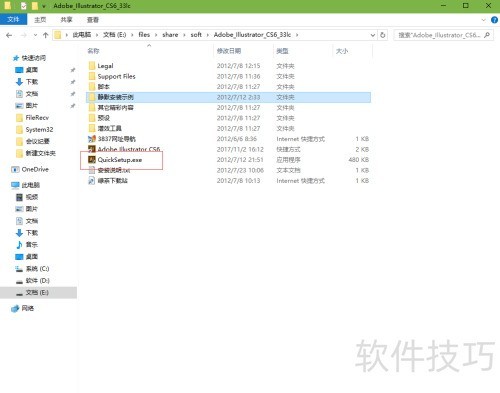The image size is (500, 393).
Task: Select OneDrive in the navigation pane
Action: (35, 169)
